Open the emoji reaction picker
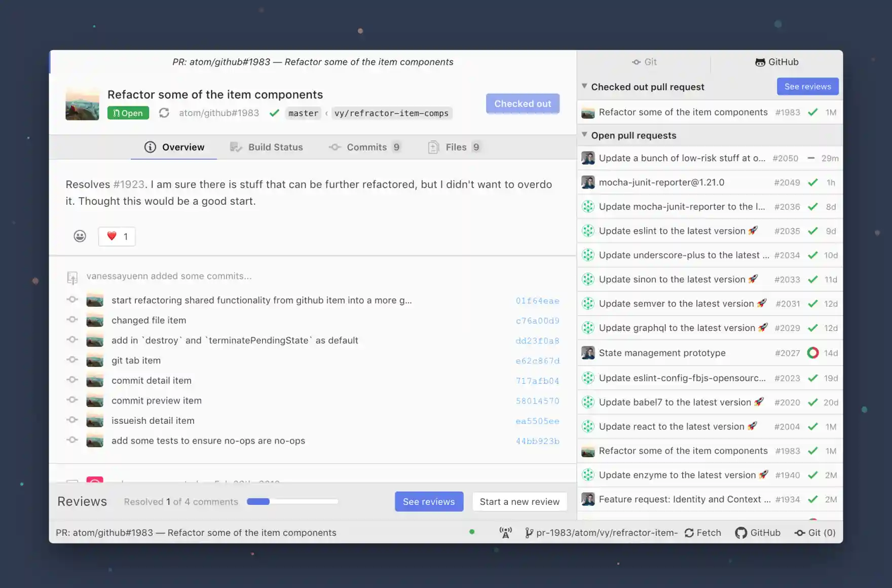The width and height of the screenshot is (892, 588). (x=80, y=236)
